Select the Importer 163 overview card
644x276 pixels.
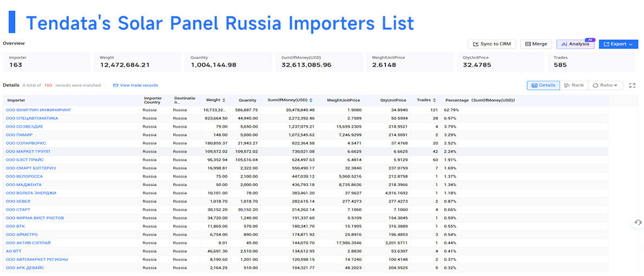[47, 62]
